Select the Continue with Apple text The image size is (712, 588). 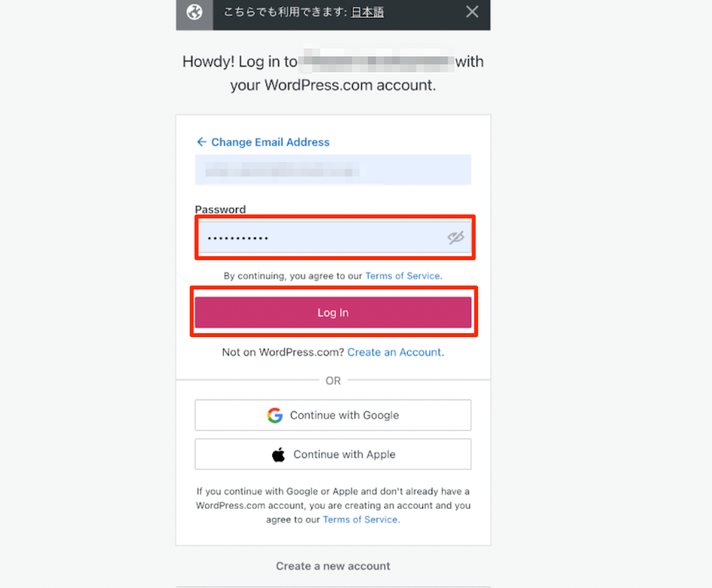[x=344, y=455]
